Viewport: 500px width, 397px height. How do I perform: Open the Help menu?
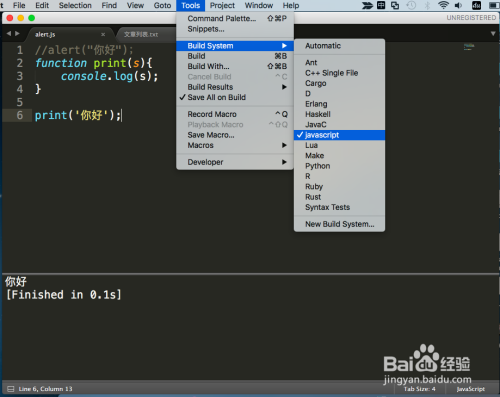point(291,5)
